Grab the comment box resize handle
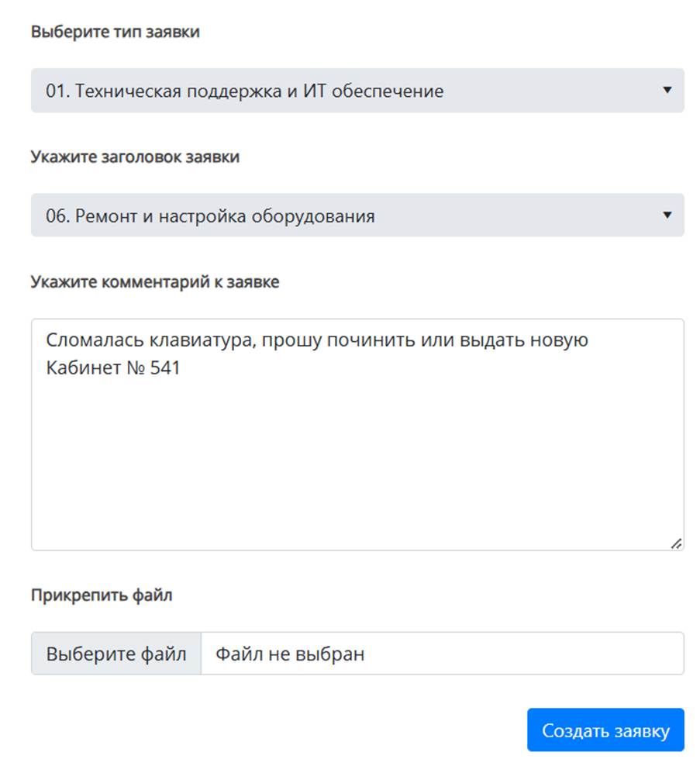Image resolution: width=700 pixels, height=766 pixels. coord(676,543)
